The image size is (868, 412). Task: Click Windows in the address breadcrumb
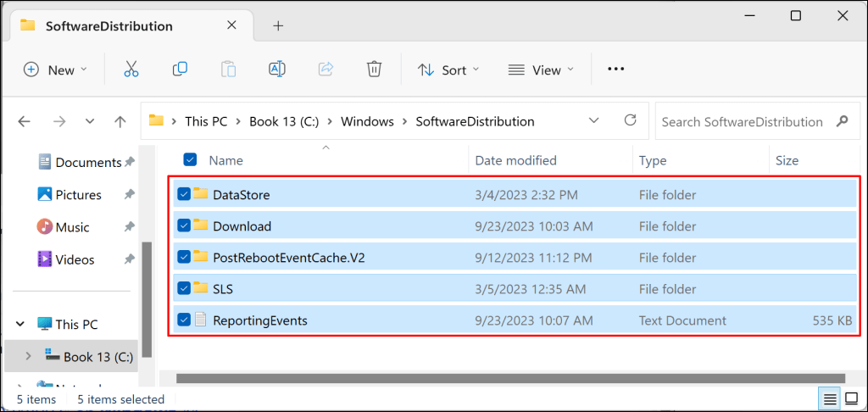[x=367, y=121]
